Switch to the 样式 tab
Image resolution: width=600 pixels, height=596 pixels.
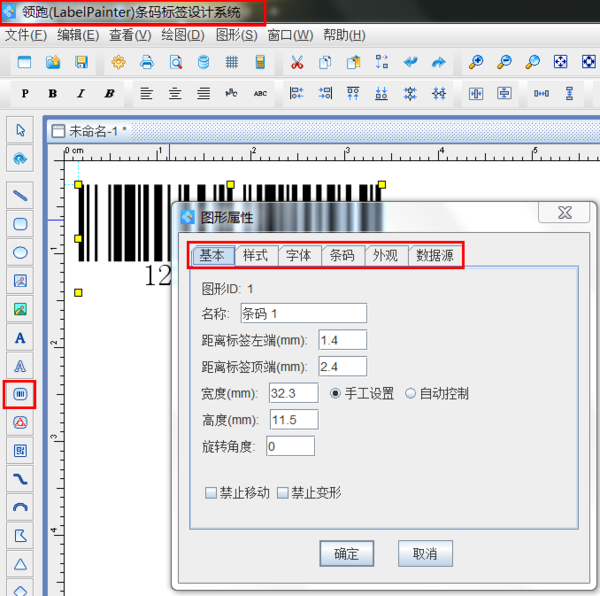pyautogui.click(x=256, y=255)
